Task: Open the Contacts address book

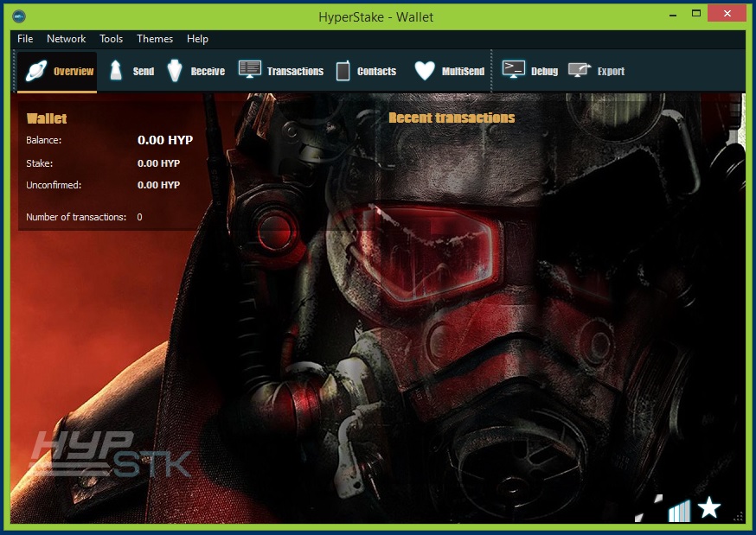Action: [367, 71]
